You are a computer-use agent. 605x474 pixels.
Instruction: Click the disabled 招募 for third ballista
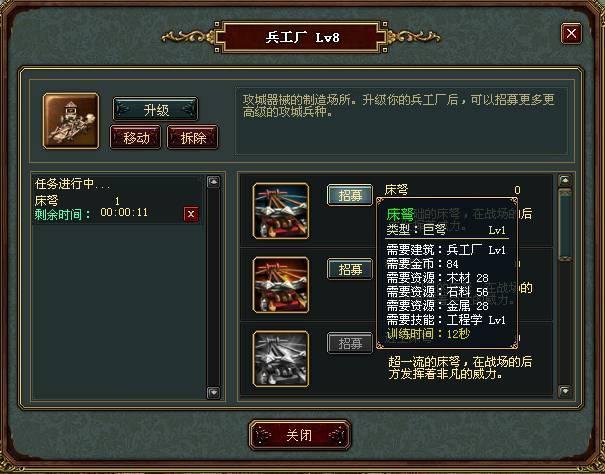coord(350,343)
